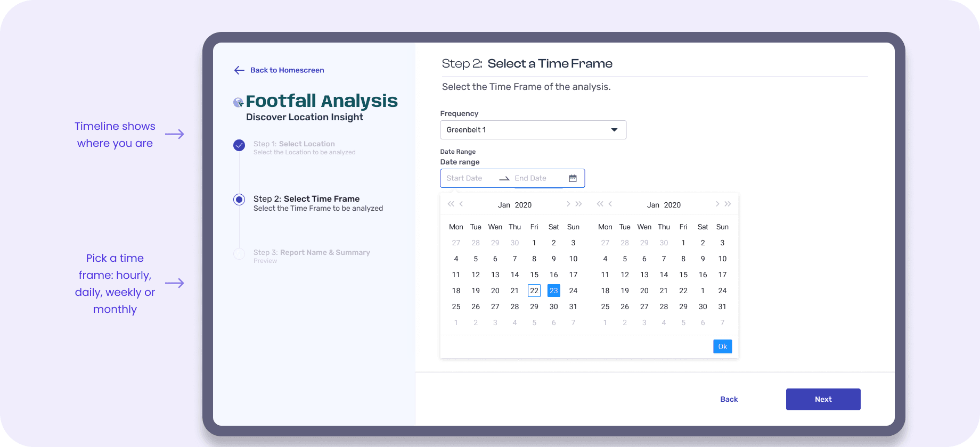980x447 pixels.
Task: Click next month chevron in left calendar
Action: click(x=568, y=204)
